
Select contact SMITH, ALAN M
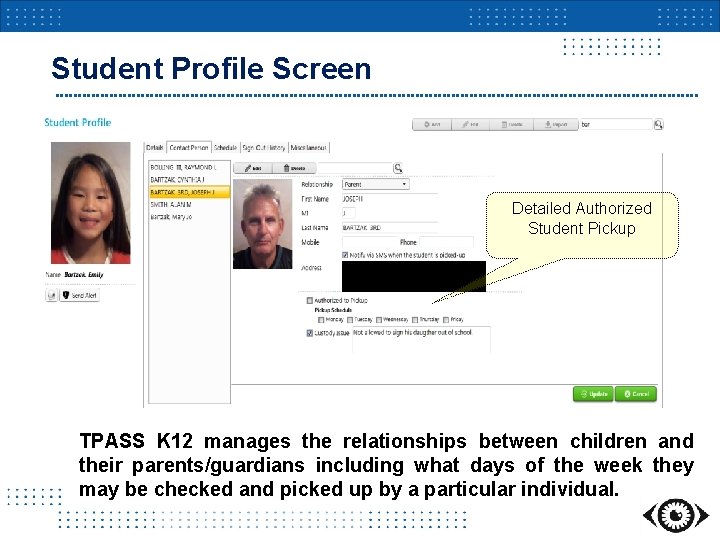tap(189, 205)
